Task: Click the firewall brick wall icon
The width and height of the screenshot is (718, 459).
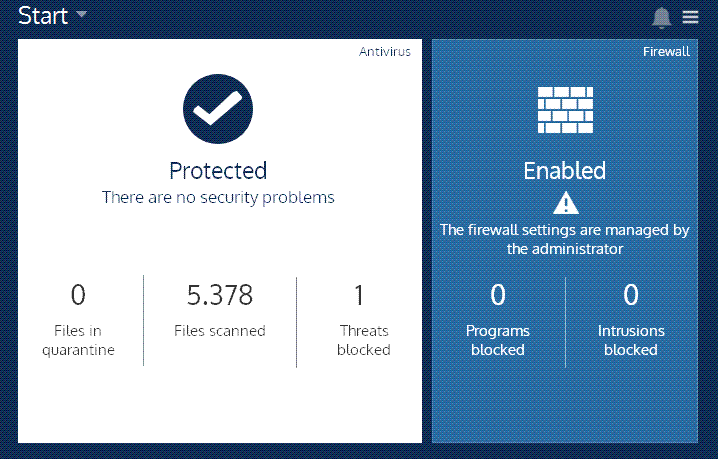Action: tap(565, 110)
